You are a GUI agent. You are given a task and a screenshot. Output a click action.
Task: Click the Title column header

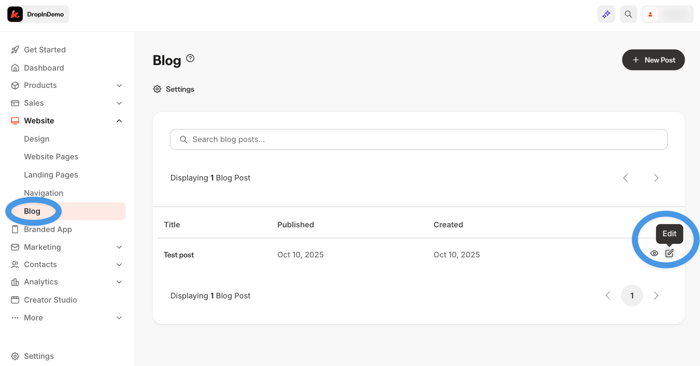pos(172,225)
